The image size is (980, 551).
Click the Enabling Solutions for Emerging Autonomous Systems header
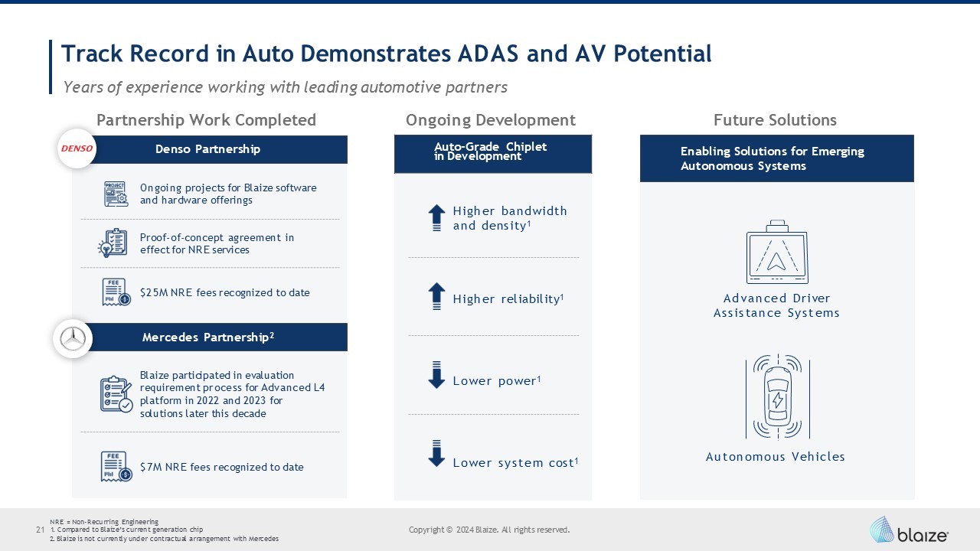(776, 158)
